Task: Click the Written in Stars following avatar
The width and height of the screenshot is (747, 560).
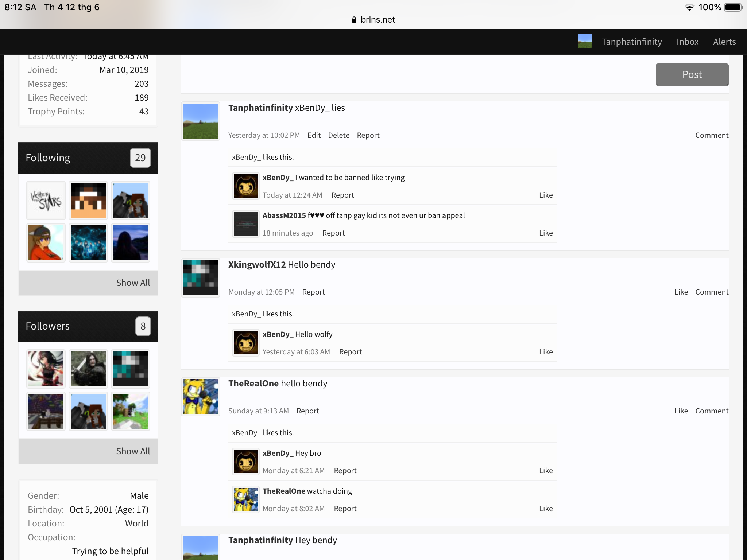Action: click(46, 201)
